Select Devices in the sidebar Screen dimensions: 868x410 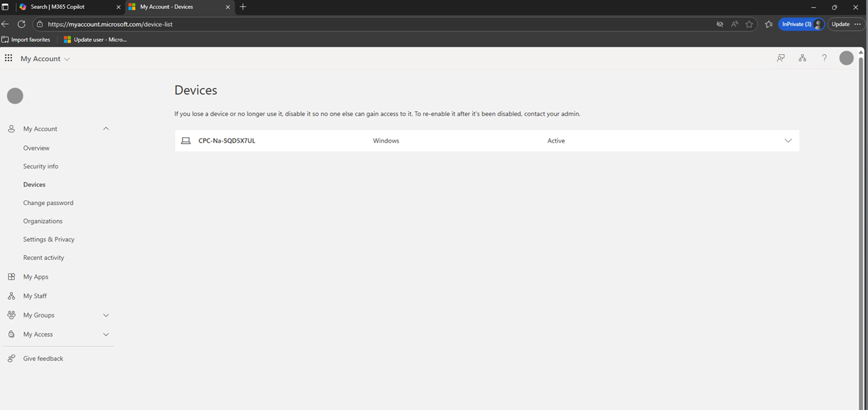coord(34,184)
